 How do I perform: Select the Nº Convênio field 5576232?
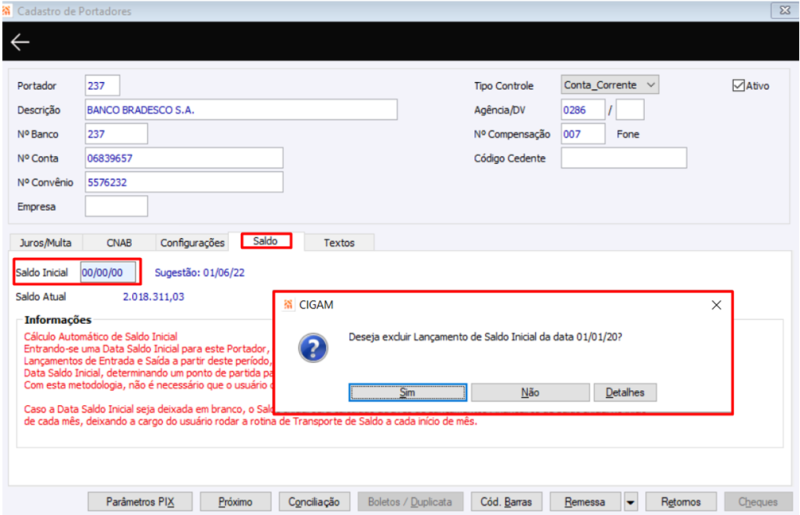[184, 182]
